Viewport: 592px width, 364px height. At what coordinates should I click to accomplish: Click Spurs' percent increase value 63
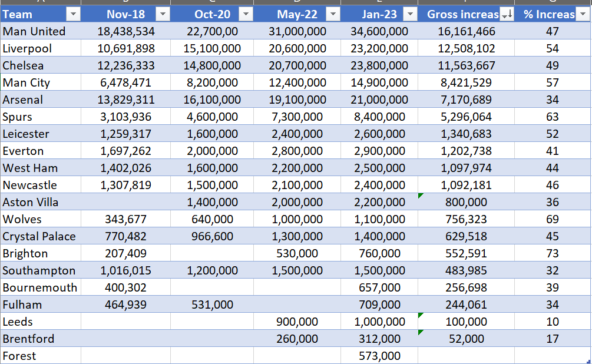coord(553,117)
